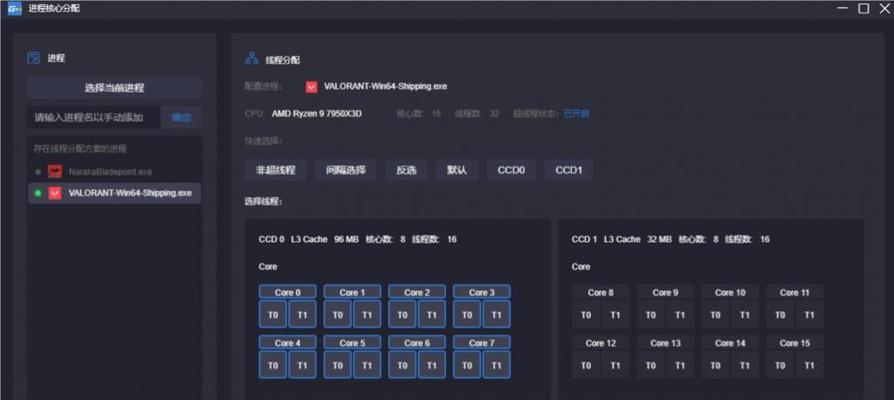This screenshot has height=400, width=894.
Task: Toggle the Core 7 header
Action: click(x=482, y=343)
